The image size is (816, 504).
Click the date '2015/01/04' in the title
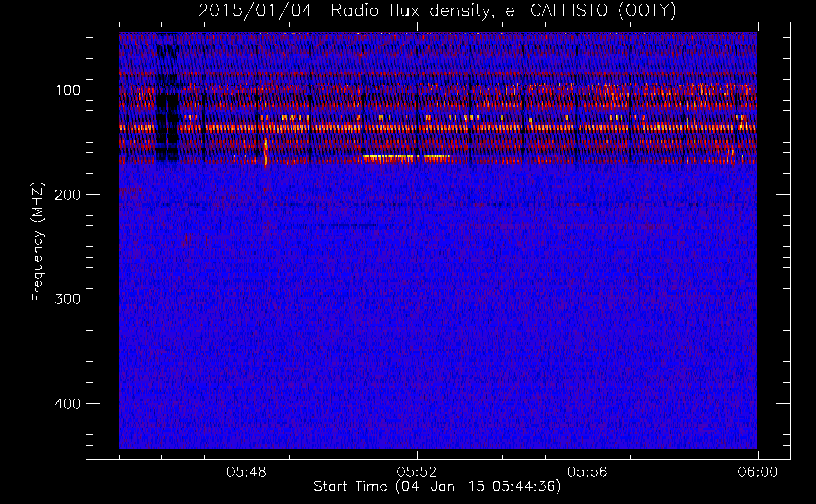255,10
